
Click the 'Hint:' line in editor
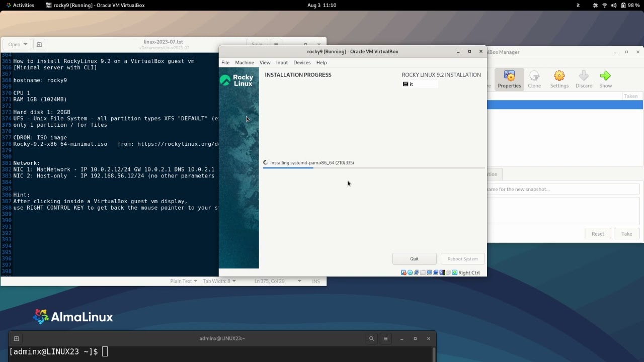(x=22, y=195)
